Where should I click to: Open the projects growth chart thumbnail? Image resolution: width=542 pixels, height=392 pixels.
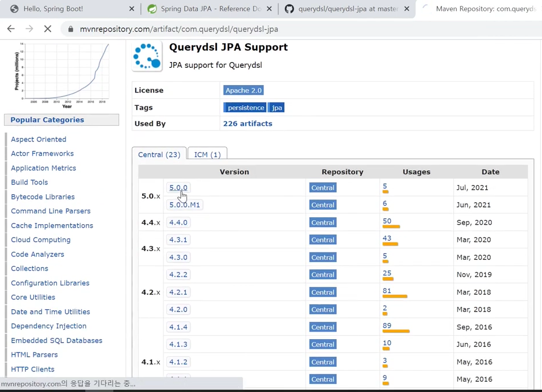[62, 75]
